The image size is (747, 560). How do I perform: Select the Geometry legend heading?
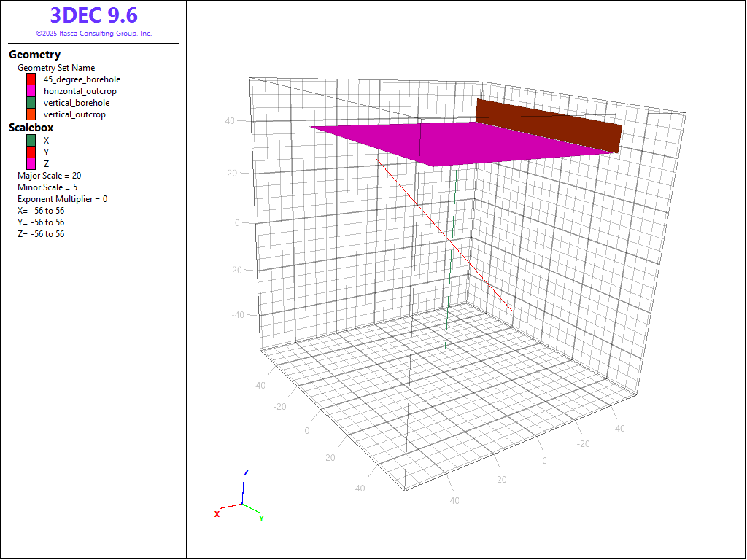[34, 55]
